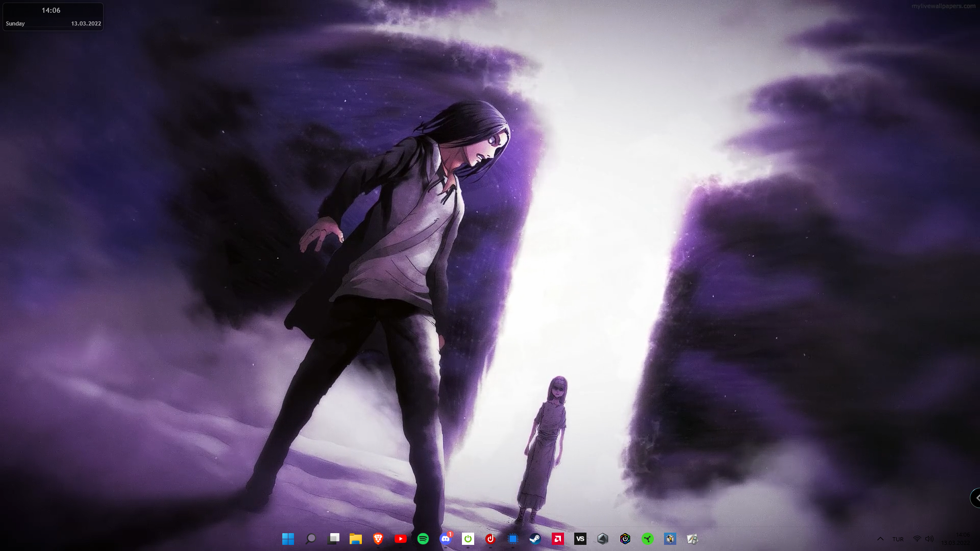Open taskbar Search magnifier
This screenshot has height=551, width=980.
coord(310,539)
